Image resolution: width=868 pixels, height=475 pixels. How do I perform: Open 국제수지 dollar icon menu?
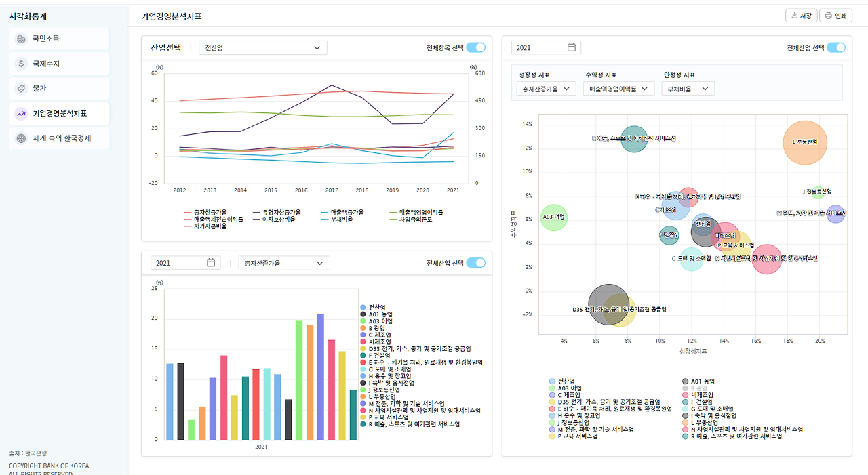tap(59, 64)
